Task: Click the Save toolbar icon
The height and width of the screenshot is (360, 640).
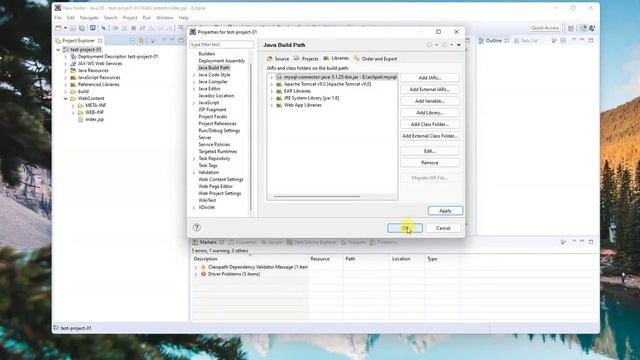Action: tap(73, 28)
